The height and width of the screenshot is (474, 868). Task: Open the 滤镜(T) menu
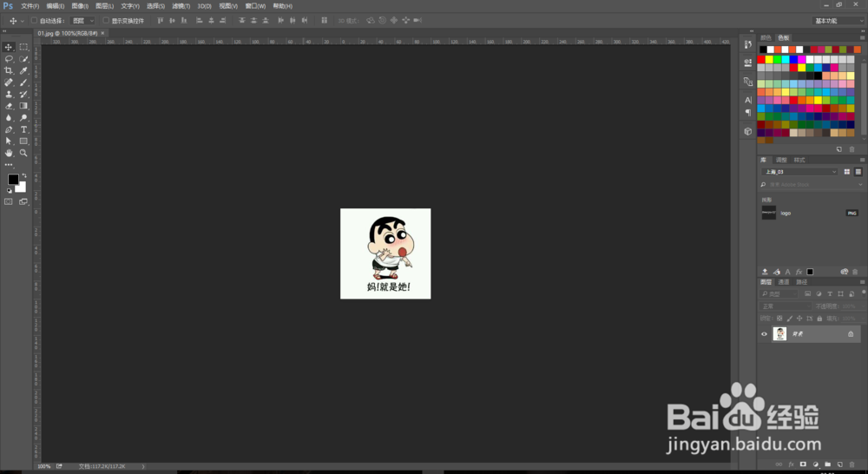pos(181,6)
